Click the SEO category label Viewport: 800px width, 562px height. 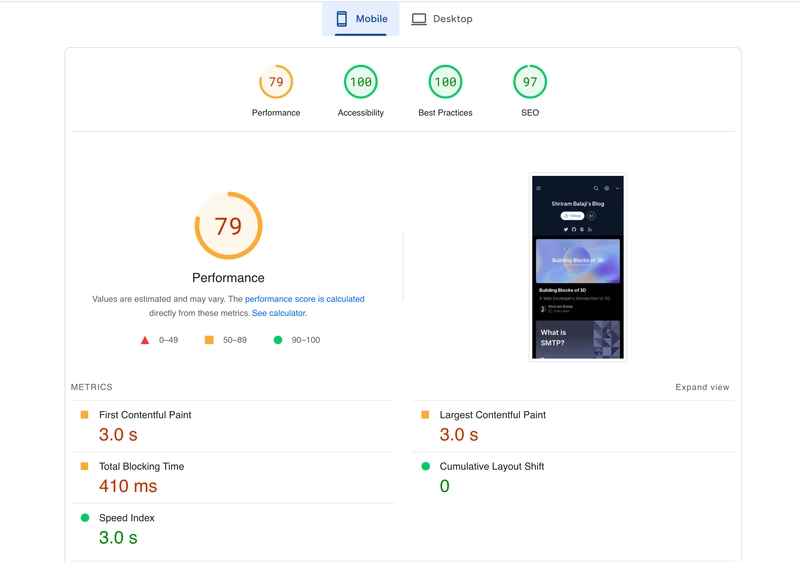tap(530, 113)
